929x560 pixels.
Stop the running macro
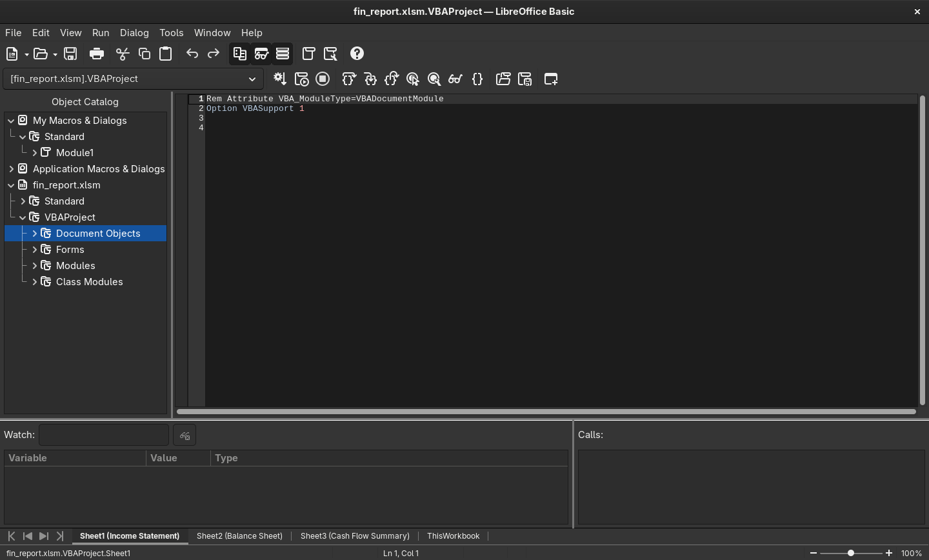pos(323,79)
